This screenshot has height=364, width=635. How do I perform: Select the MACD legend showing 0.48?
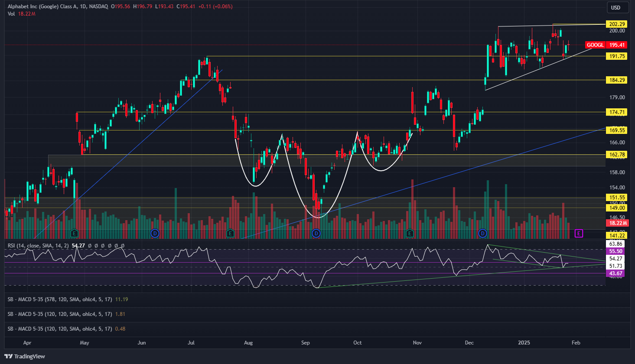66,329
